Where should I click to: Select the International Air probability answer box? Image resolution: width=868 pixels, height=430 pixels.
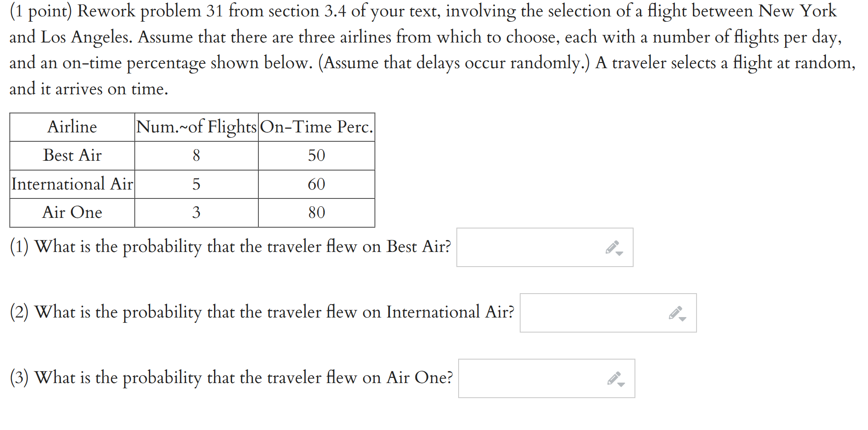(585, 313)
